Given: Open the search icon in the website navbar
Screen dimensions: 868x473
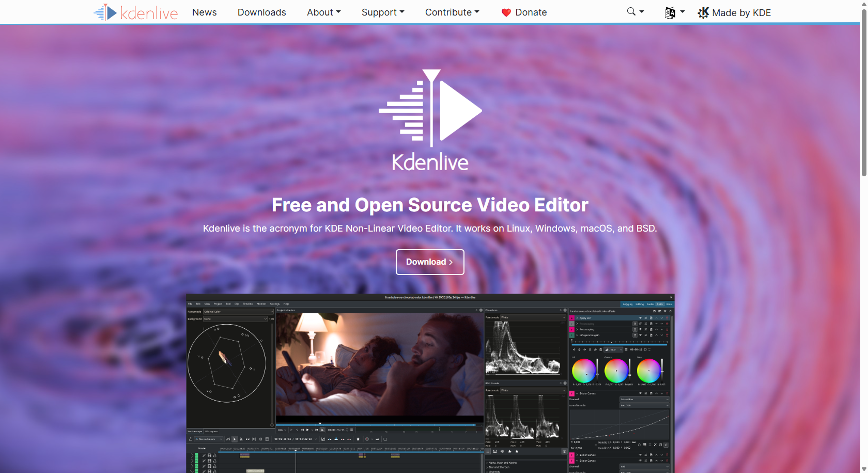Looking at the screenshot, I should pos(631,11).
